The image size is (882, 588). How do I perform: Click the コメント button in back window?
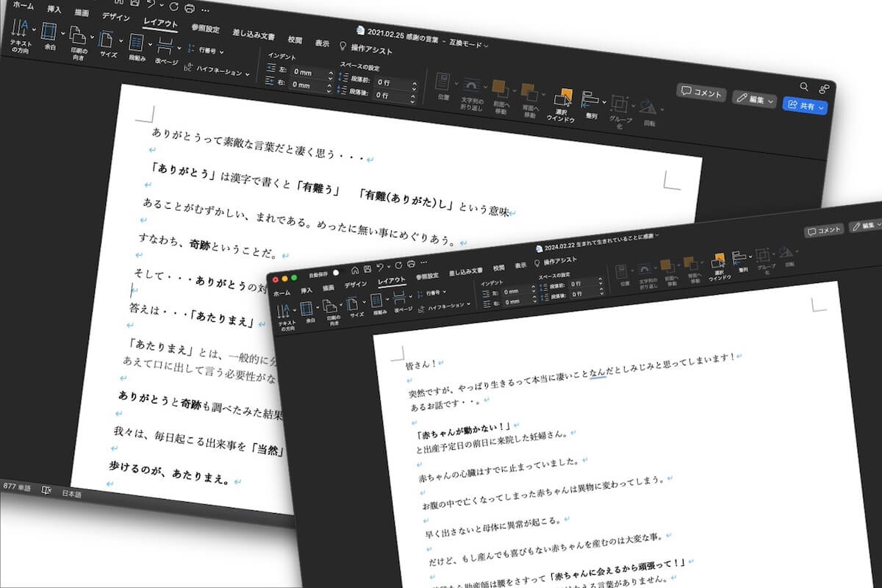pyautogui.click(x=702, y=93)
